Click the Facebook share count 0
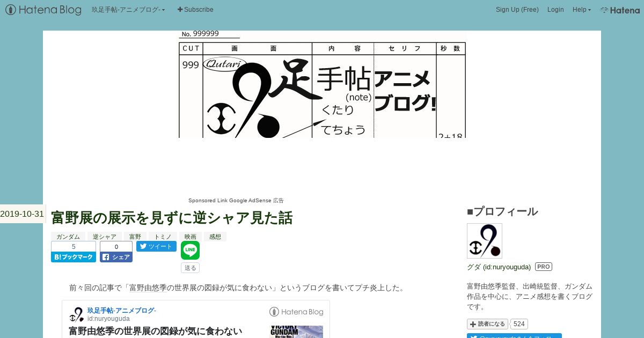Viewport: 644px width, 338px height. coord(116,247)
